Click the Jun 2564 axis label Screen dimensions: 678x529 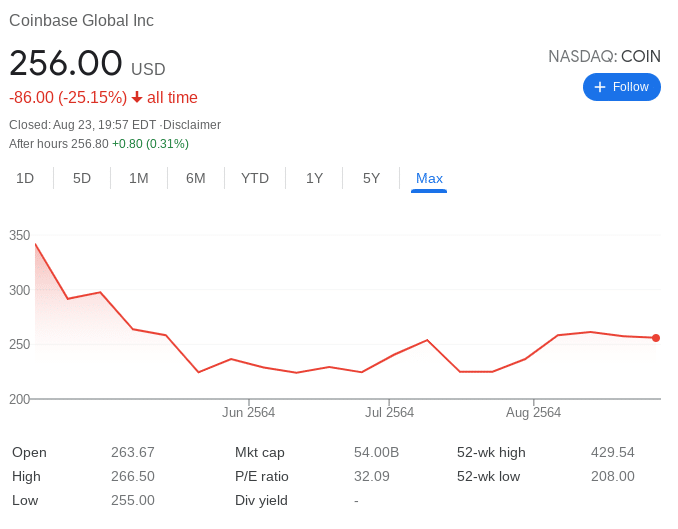tap(249, 412)
